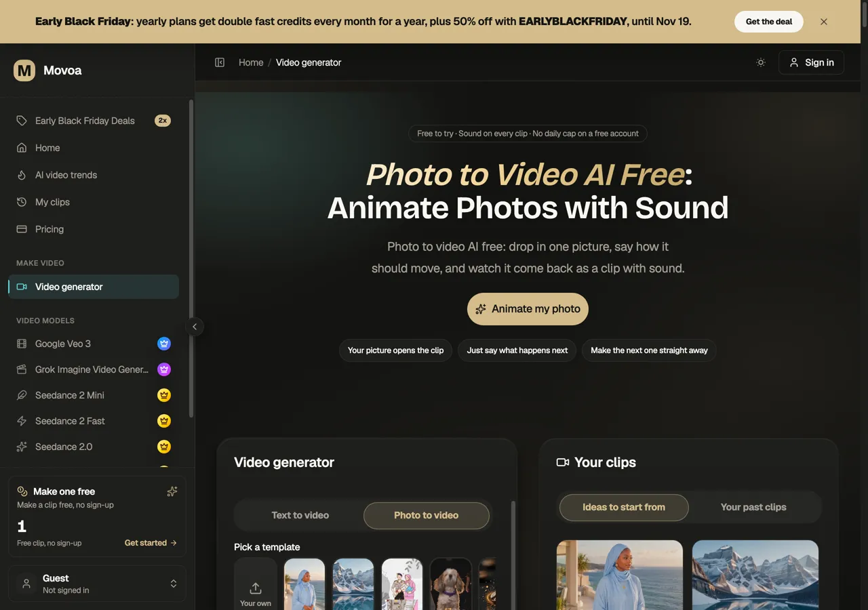The height and width of the screenshot is (610, 868).
Task: Click the sparkle icon in Make one free card
Action: click(x=172, y=491)
